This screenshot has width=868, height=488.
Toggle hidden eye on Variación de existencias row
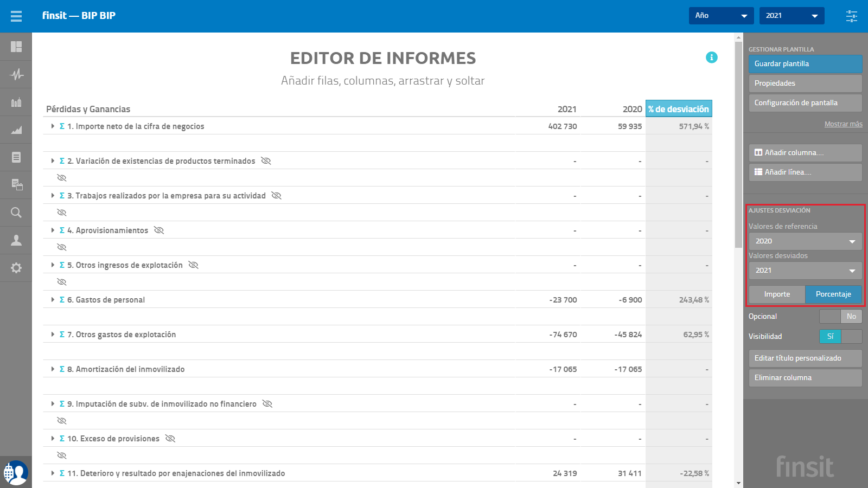click(266, 161)
